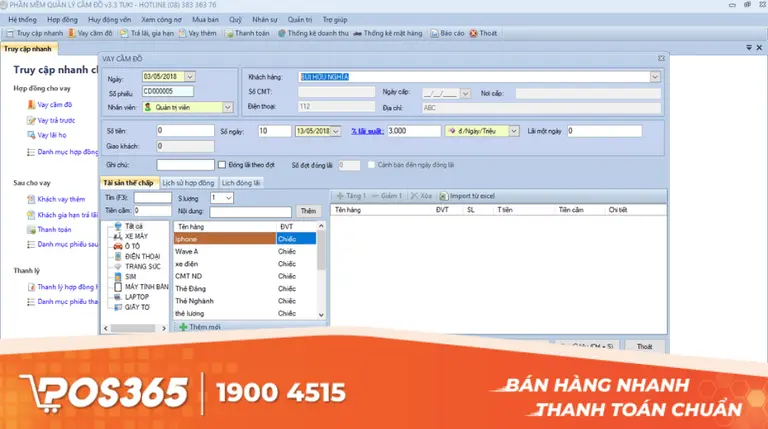Open the Báo cáo toolbar icon
Image resolution: width=768 pixels, height=429 pixels.
pyautogui.click(x=434, y=33)
